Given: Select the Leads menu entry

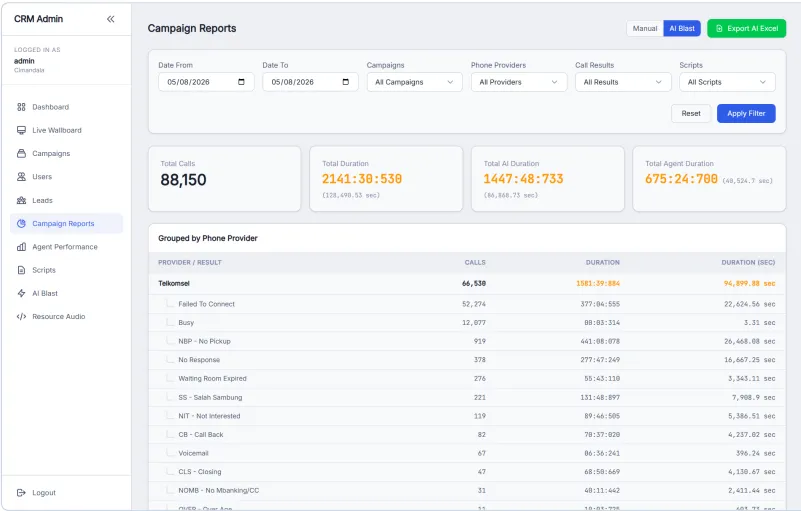Looking at the screenshot, I should (66, 200).
